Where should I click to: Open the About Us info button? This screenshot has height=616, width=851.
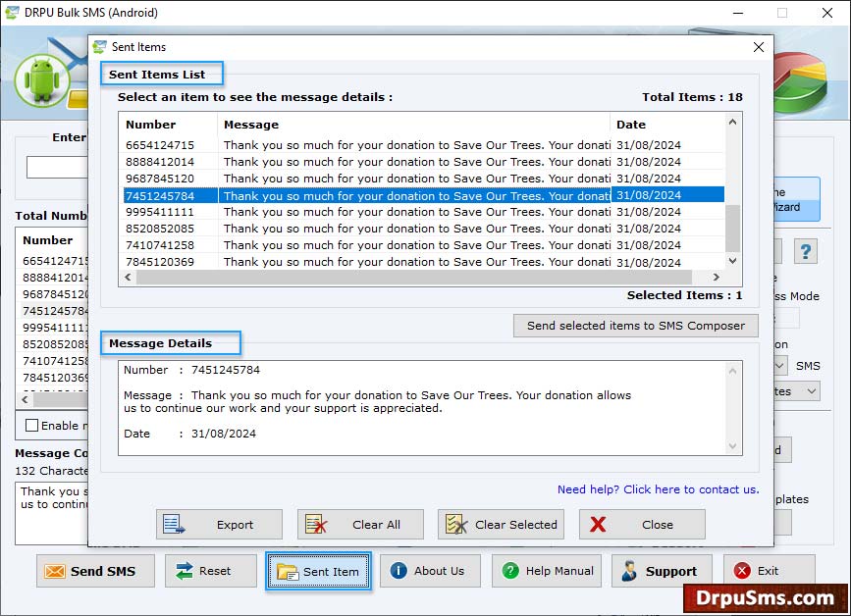[430, 571]
